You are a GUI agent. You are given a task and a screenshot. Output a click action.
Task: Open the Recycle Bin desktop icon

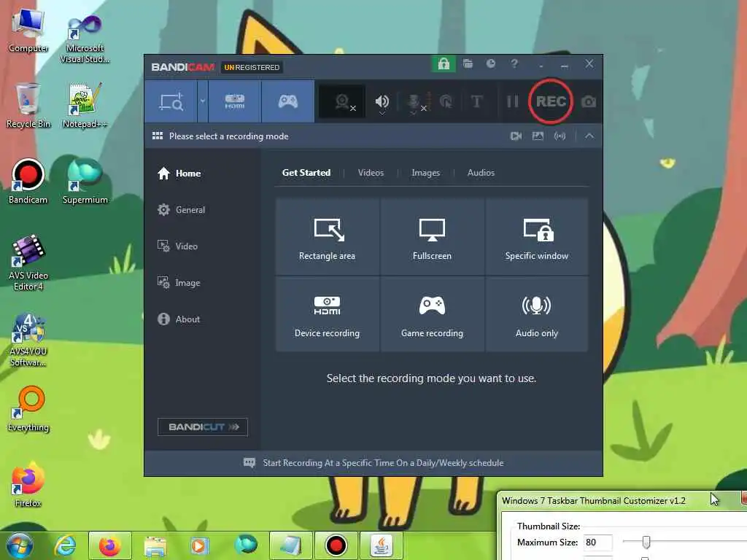(x=28, y=106)
